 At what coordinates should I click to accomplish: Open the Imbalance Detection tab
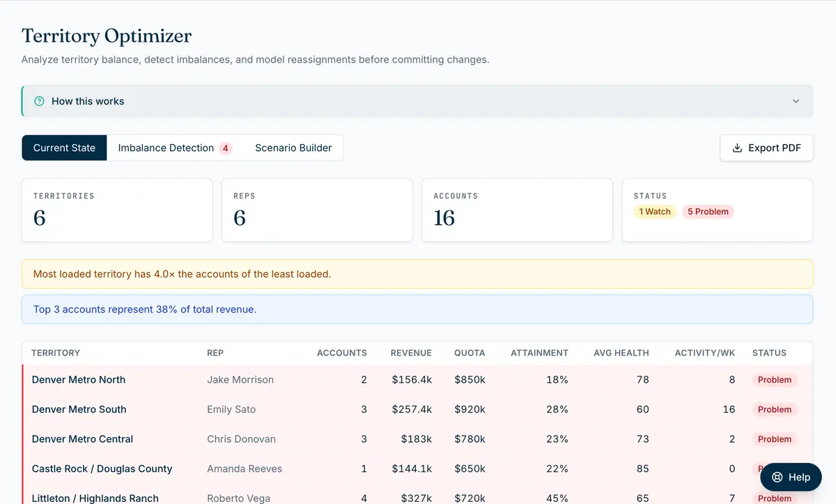[x=174, y=148]
